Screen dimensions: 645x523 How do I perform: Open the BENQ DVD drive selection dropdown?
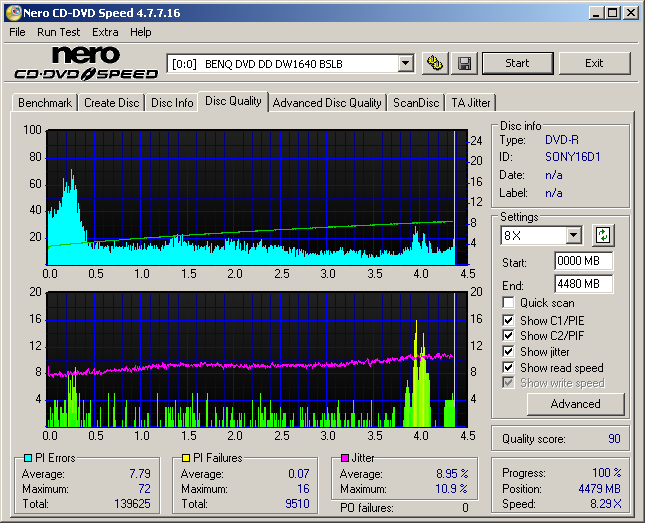click(405, 63)
